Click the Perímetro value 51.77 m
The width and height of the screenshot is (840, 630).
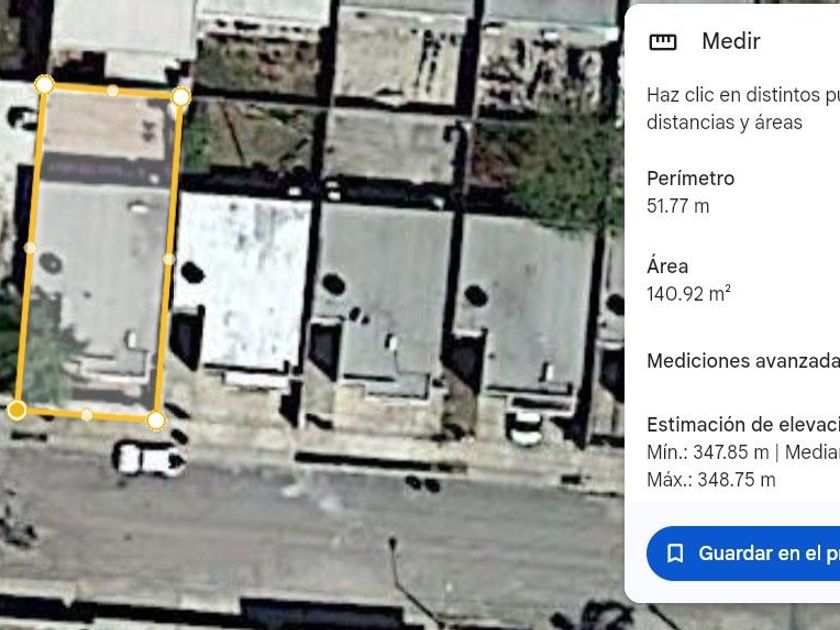(678, 206)
